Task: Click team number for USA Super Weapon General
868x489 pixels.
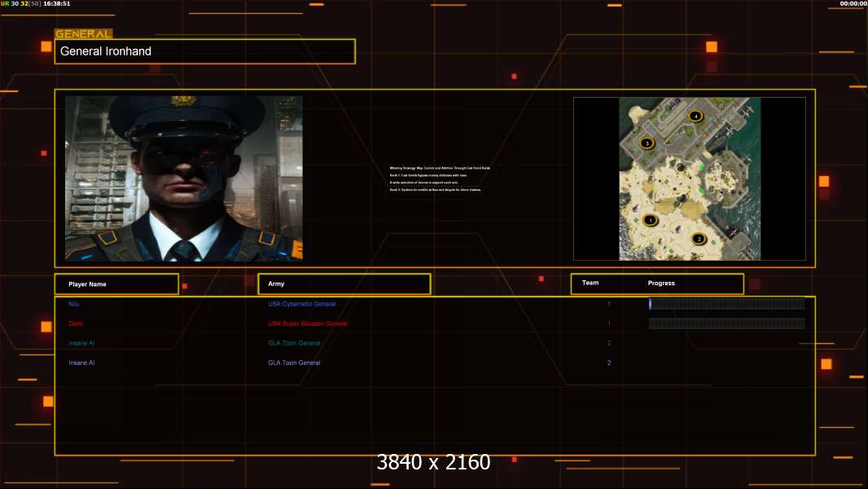Action: click(x=609, y=324)
